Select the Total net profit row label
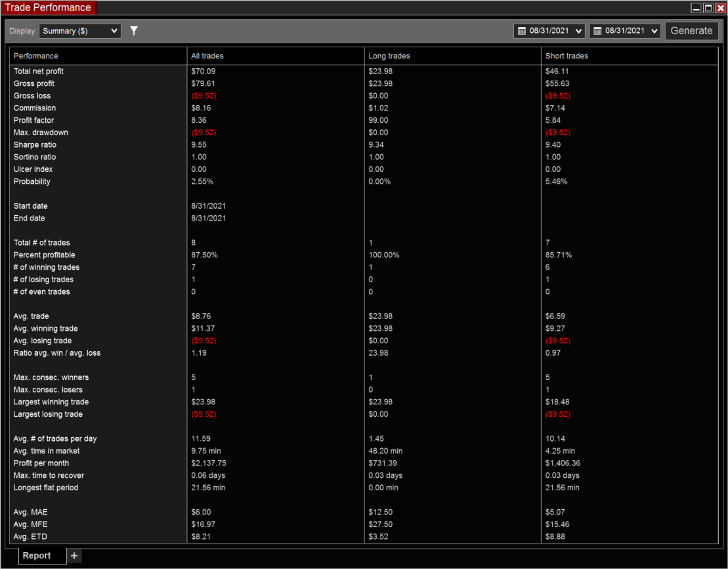 click(x=39, y=71)
